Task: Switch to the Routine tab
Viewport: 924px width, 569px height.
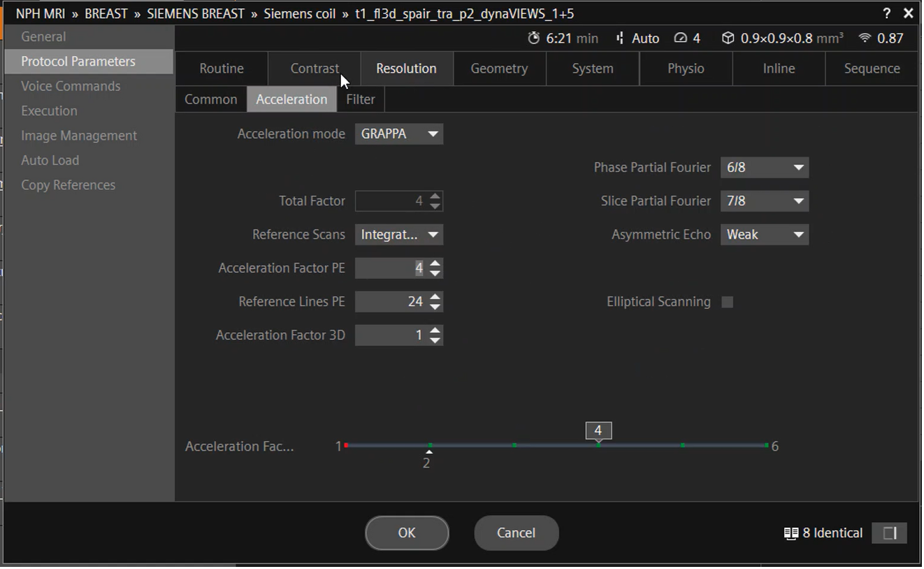Action: click(x=222, y=69)
